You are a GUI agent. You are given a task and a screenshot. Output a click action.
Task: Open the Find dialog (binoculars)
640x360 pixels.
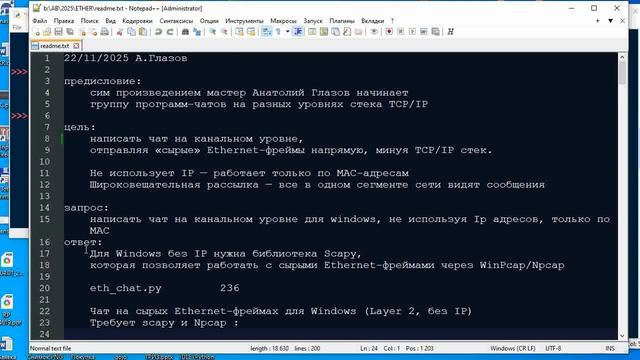(x=185, y=32)
